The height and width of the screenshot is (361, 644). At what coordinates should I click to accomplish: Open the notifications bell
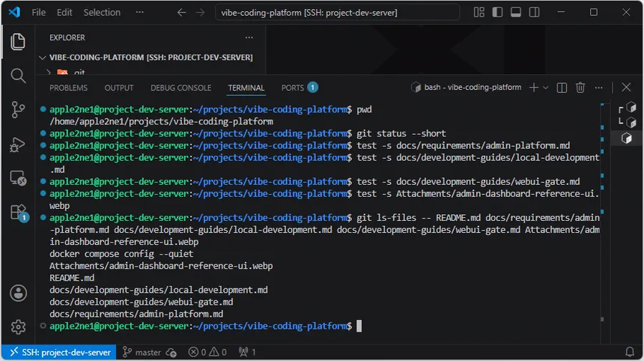630,352
